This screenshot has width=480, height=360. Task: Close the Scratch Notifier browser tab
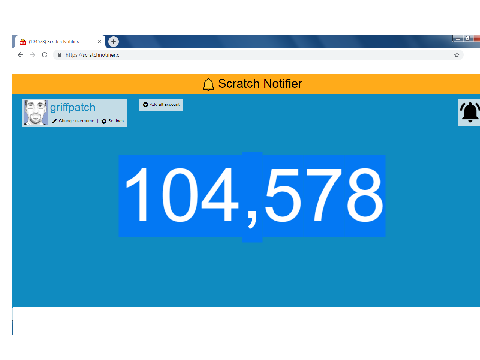pos(99,42)
